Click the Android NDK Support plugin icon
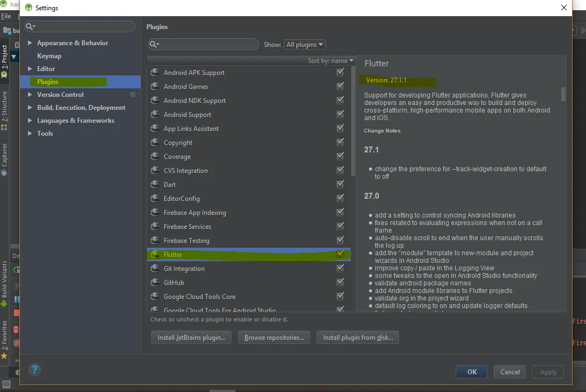The height and width of the screenshot is (392, 586). point(155,101)
